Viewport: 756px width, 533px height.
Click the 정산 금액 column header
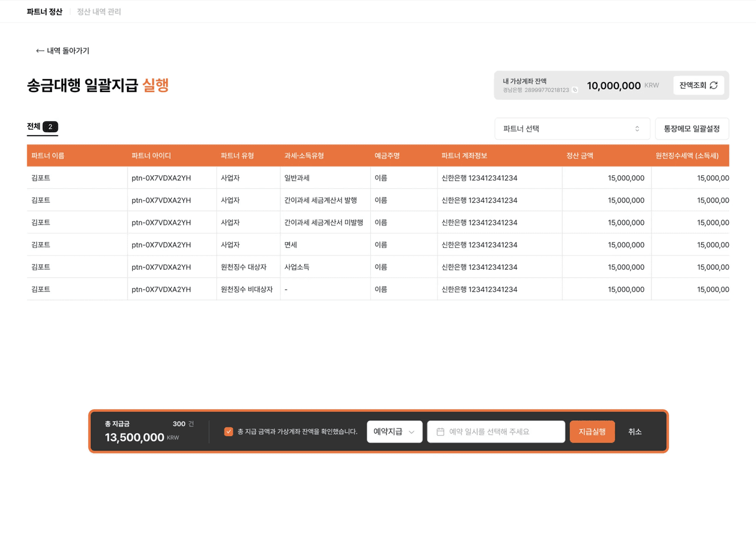[x=579, y=156]
